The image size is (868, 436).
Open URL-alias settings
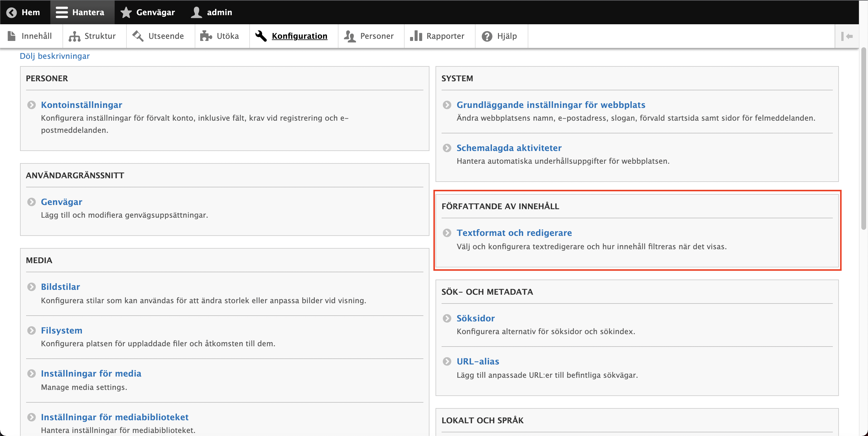pos(478,362)
